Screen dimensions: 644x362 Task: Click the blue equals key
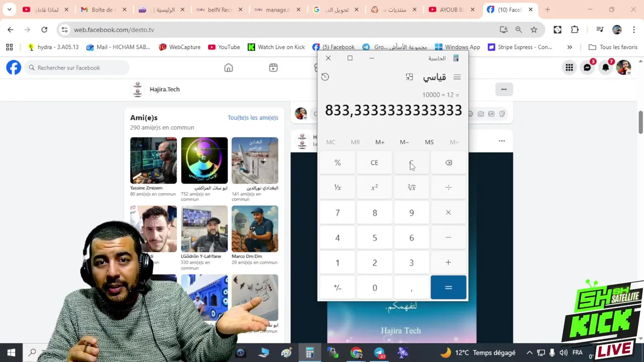point(448,288)
